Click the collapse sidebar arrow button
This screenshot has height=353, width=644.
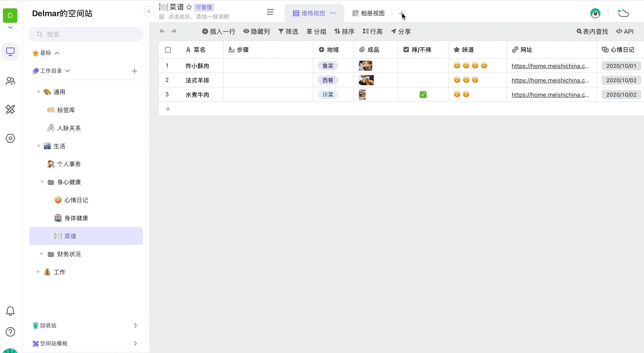[x=149, y=11]
